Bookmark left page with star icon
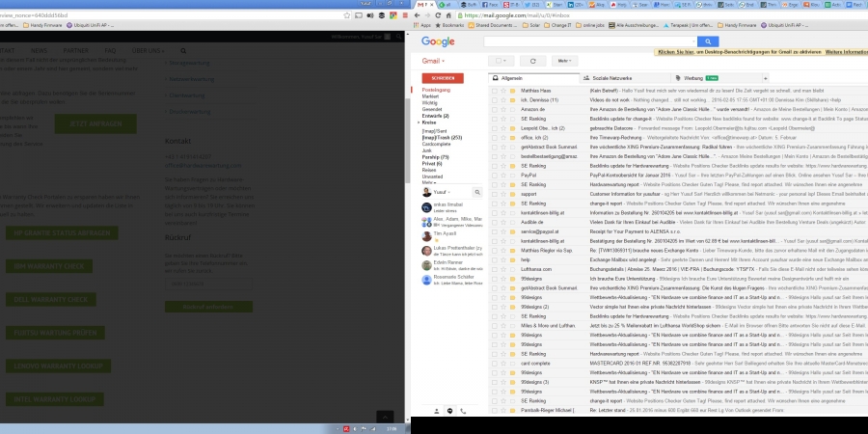868x434 pixels. [x=346, y=15]
